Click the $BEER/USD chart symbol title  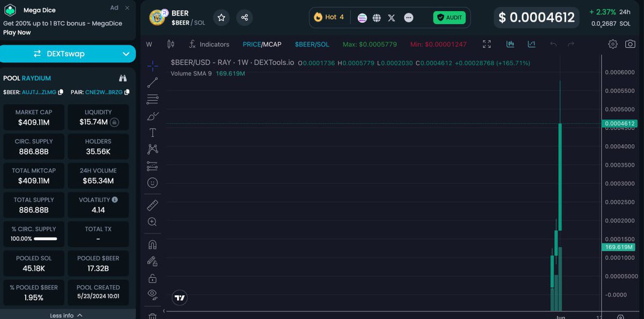232,63
